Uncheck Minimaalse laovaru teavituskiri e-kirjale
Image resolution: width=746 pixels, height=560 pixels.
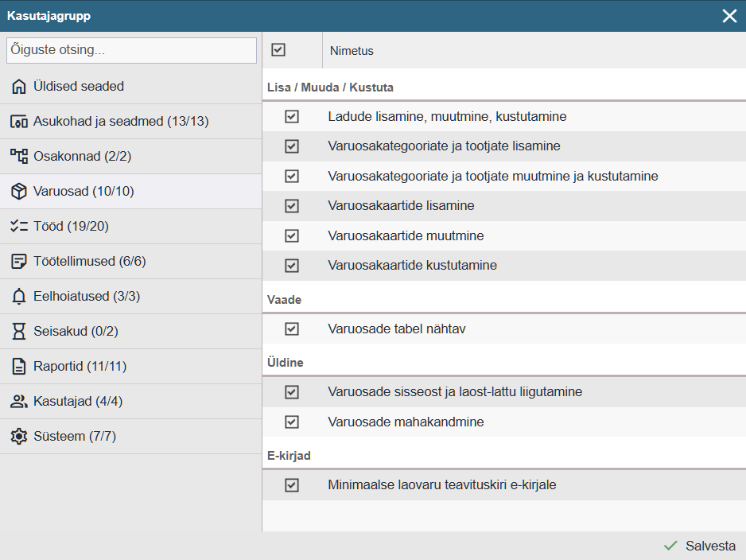292,484
